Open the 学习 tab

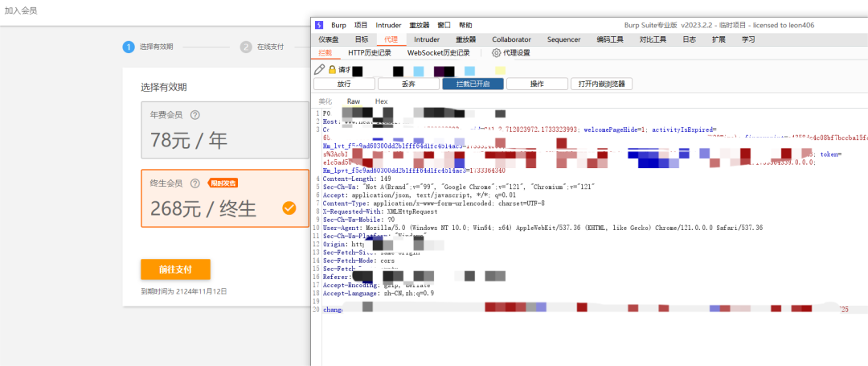(748, 39)
